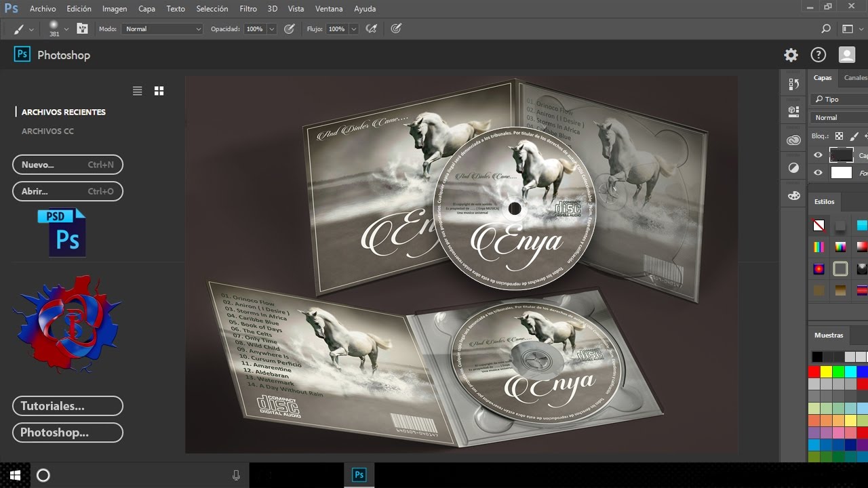868x488 pixels.
Task: Click the Nuevo... button
Action: [x=68, y=165]
